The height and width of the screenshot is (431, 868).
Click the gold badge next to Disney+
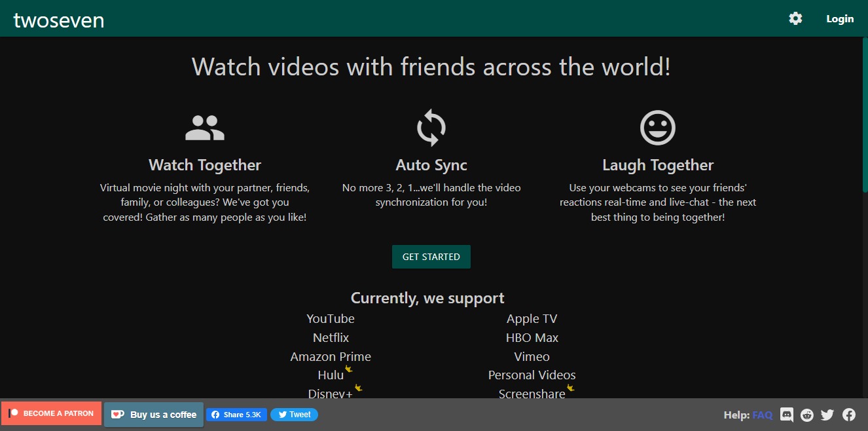(x=358, y=388)
